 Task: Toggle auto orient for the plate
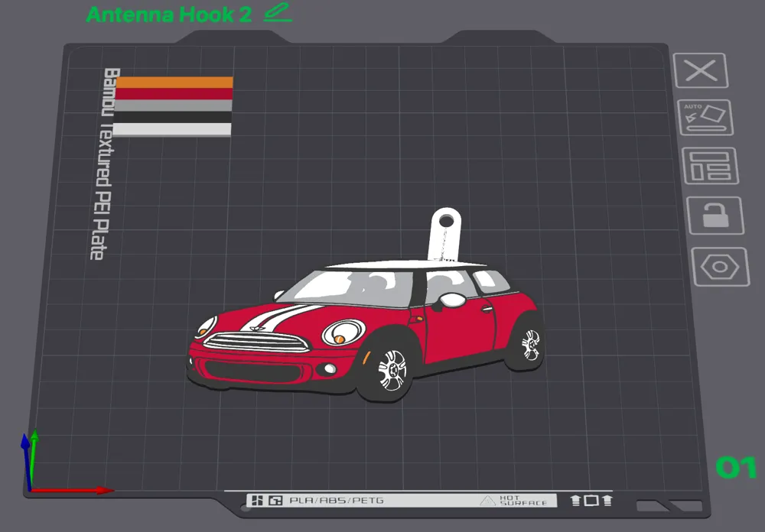pyautogui.click(x=705, y=118)
